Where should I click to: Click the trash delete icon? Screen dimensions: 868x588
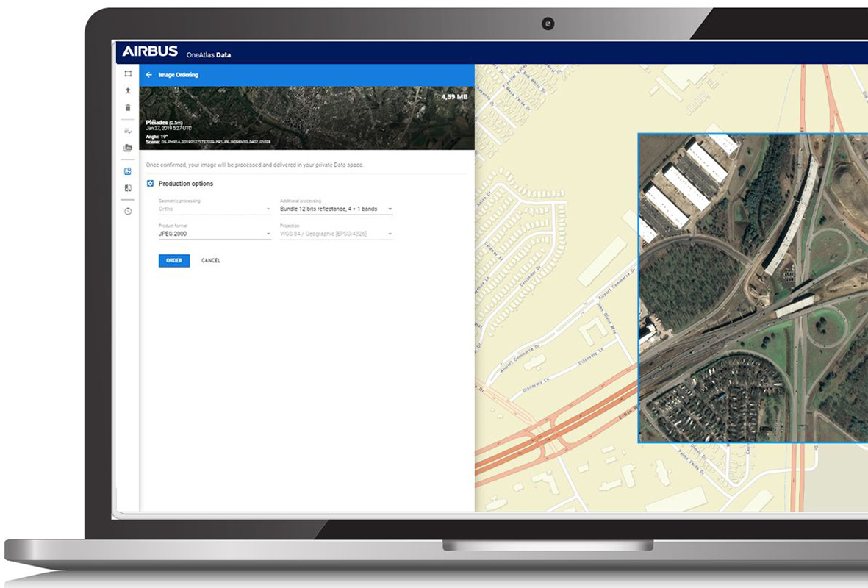128,108
